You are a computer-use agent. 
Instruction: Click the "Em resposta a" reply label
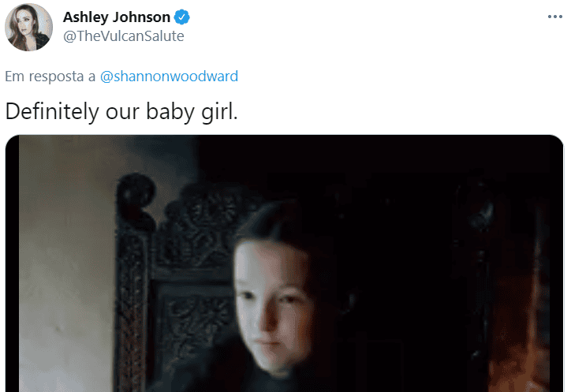click(x=50, y=77)
